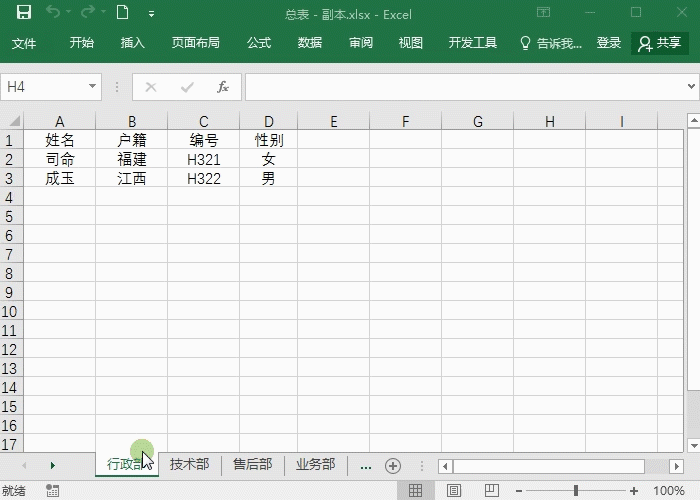Switch to the 插入 ribbon tab
The width and height of the screenshot is (700, 500).
point(133,43)
